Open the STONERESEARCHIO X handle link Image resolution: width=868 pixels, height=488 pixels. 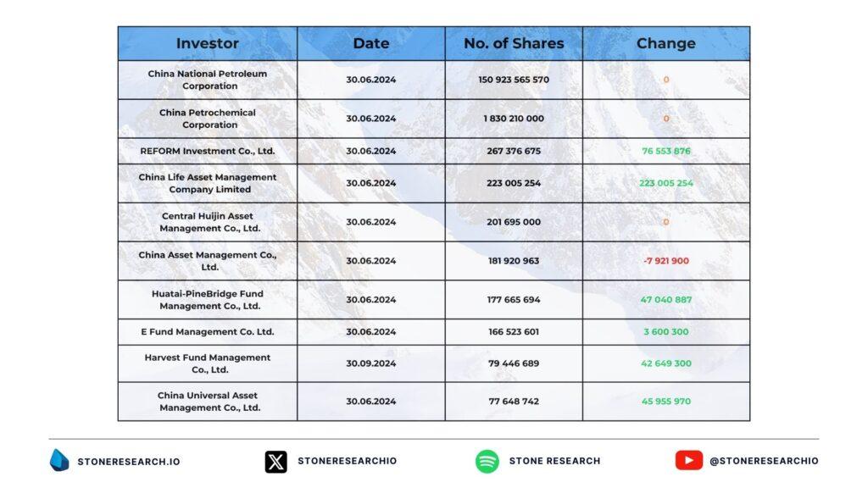coord(347,461)
